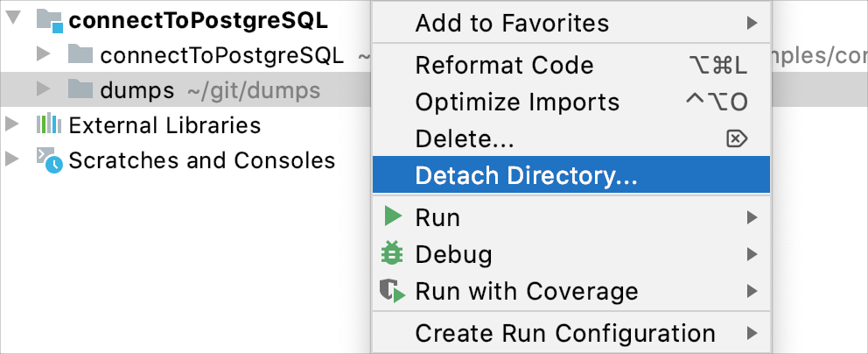The image size is (868, 354).
Task: Choose Delete... from the context menu
Action: [465, 138]
